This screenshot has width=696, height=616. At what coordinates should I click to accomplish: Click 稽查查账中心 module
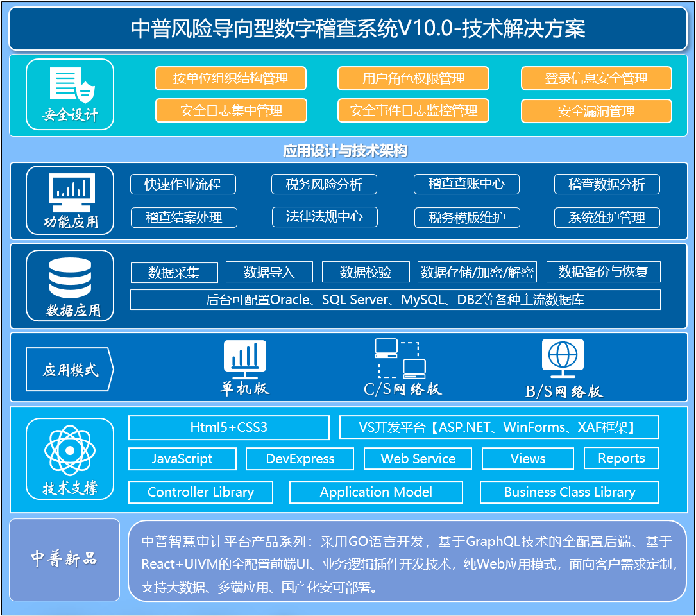click(x=466, y=184)
